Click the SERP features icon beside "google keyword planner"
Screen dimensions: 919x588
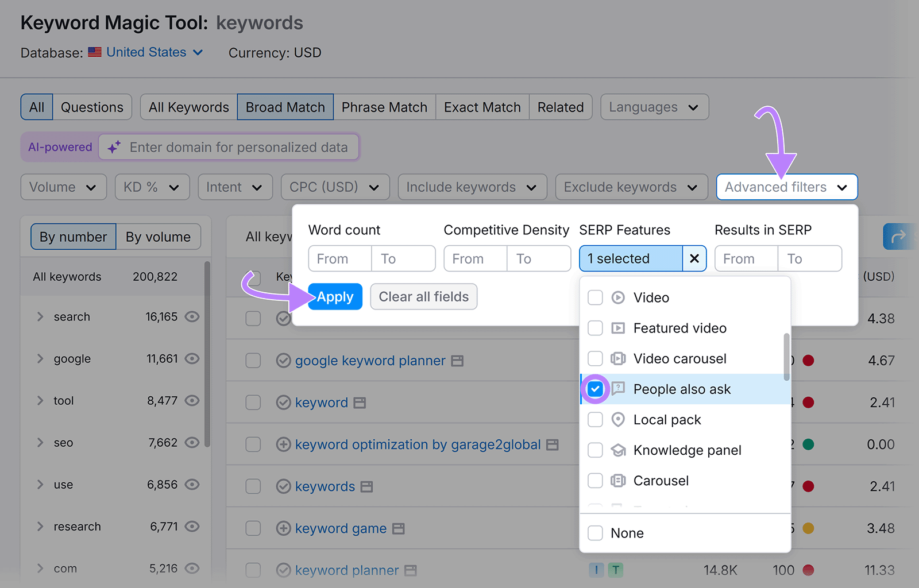point(457,360)
